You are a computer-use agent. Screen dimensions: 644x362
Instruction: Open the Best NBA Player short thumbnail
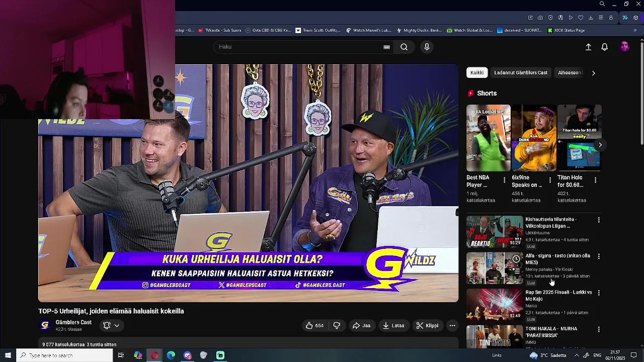tap(488, 138)
